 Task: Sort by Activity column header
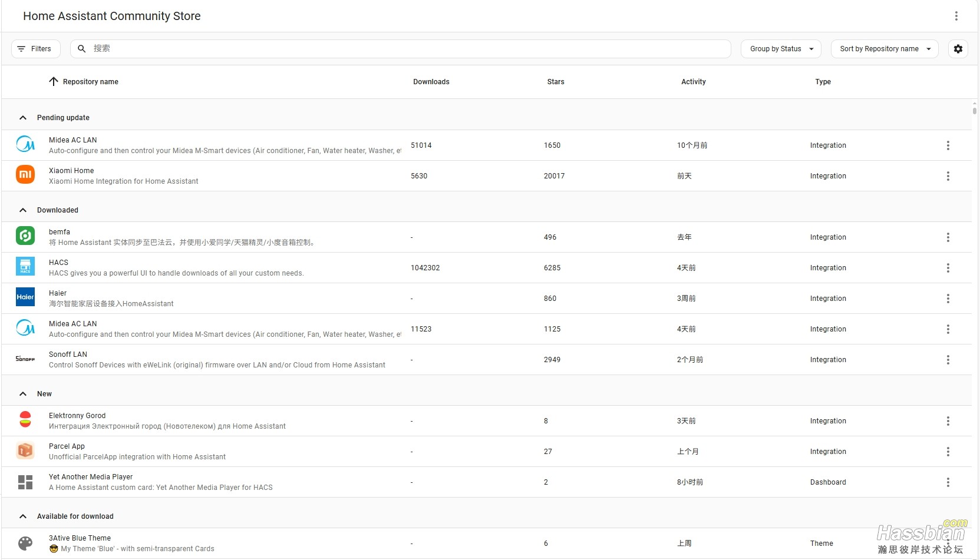click(693, 82)
